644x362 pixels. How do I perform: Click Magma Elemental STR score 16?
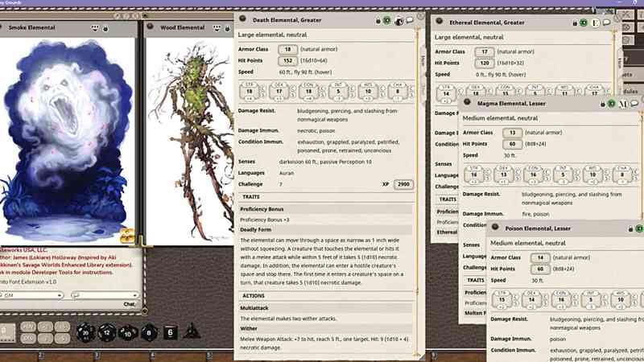point(473,175)
